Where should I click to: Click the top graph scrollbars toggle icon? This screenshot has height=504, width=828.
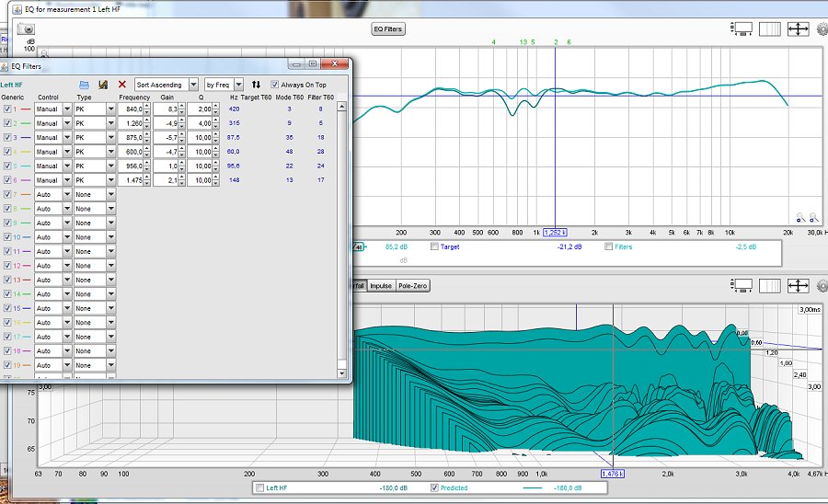769,29
